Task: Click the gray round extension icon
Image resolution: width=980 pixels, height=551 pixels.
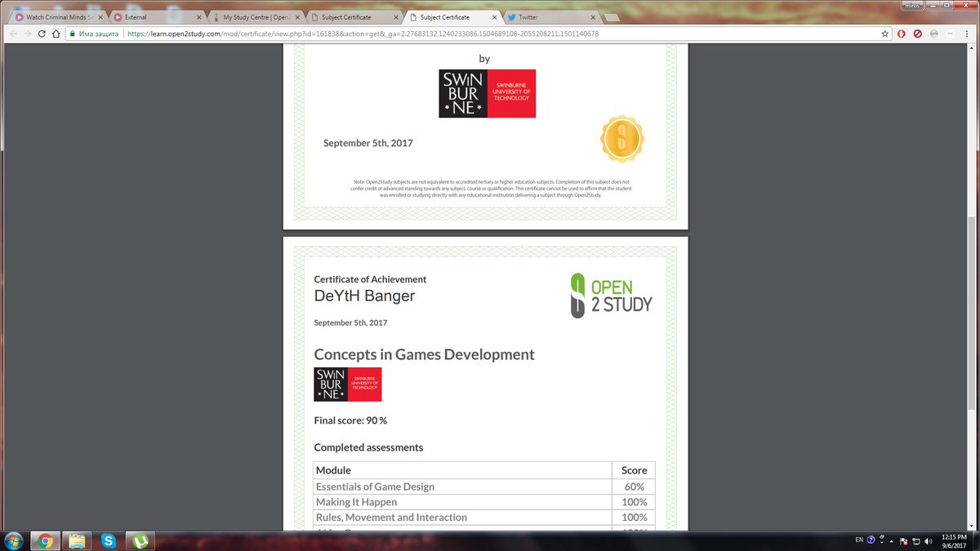Action: point(934,33)
